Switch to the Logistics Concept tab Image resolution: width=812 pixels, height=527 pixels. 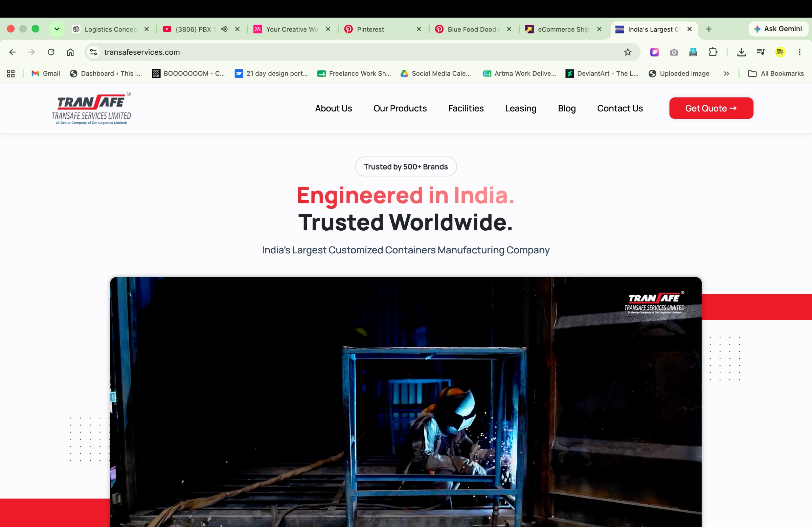point(111,29)
